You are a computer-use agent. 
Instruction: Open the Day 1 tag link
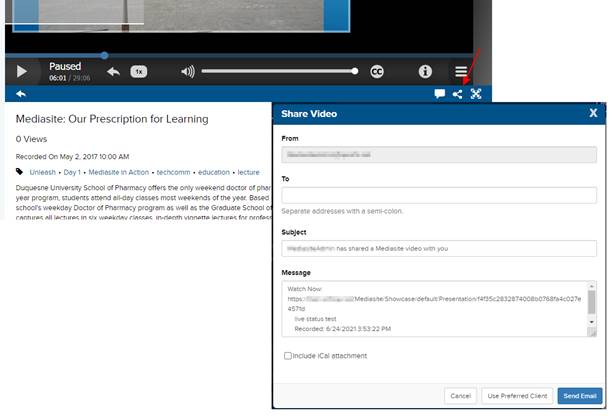[72, 172]
